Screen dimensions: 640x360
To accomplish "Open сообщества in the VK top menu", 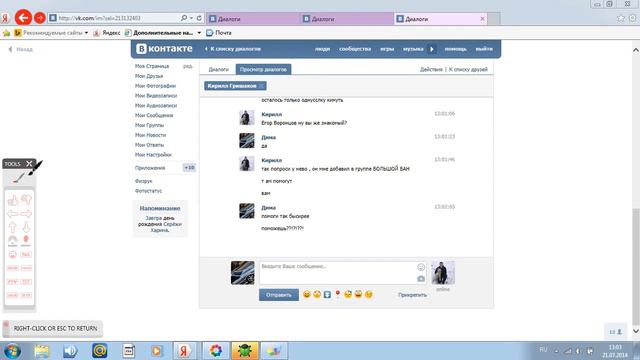I will coord(355,49).
